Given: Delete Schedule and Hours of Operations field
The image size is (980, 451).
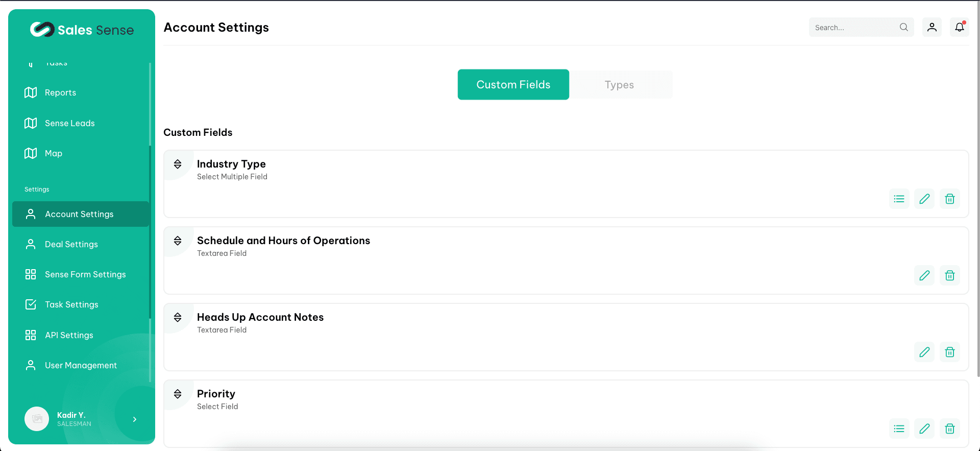Looking at the screenshot, I should click(x=950, y=275).
